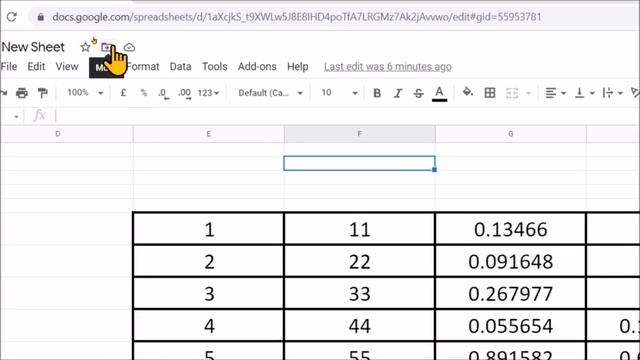Open the cloud save status icon
This screenshot has width=640, height=360.
[129, 47]
